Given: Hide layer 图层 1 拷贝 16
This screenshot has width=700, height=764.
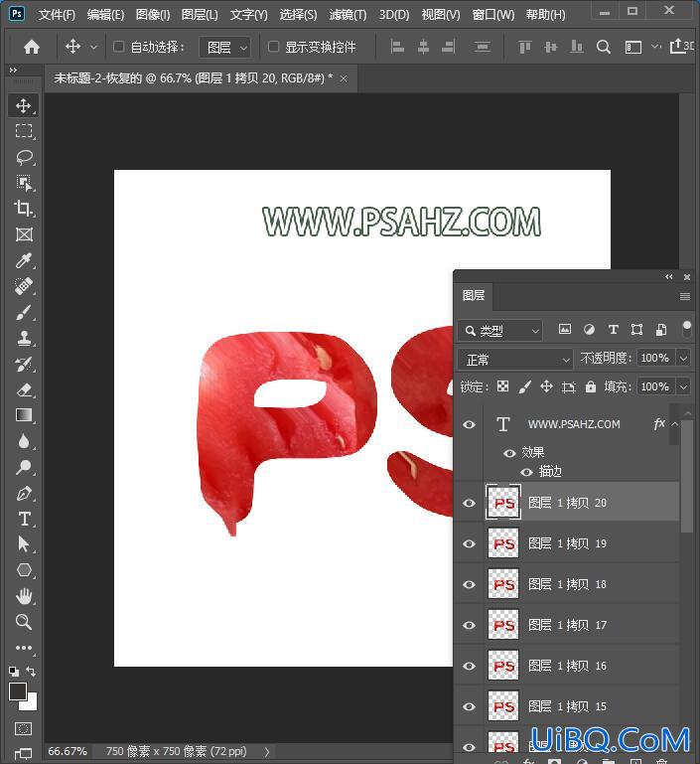Looking at the screenshot, I should pyautogui.click(x=470, y=666).
